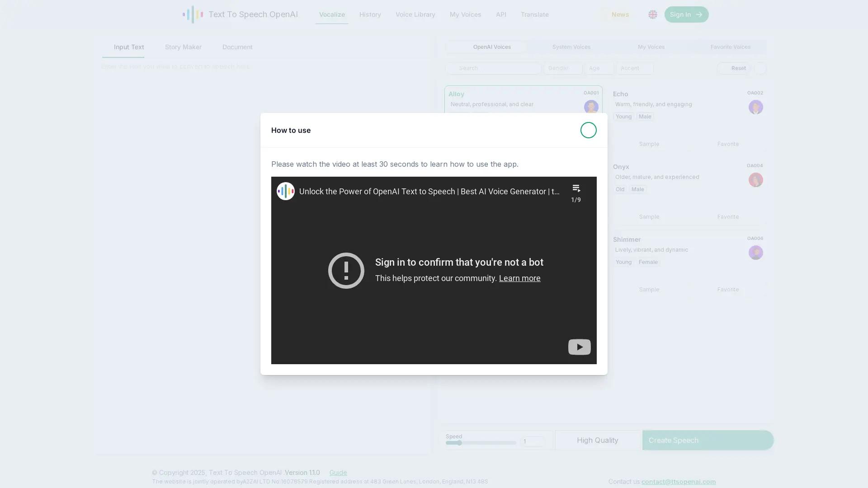The width and height of the screenshot is (868, 488).
Task: Adjust the Speed slider handle
Action: pyautogui.click(x=460, y=443)
